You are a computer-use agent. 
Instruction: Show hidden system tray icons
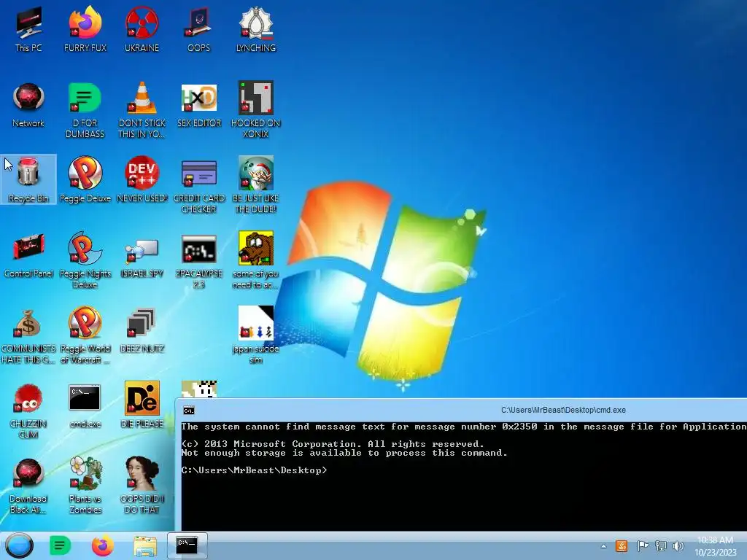click(x=603, y=546)
